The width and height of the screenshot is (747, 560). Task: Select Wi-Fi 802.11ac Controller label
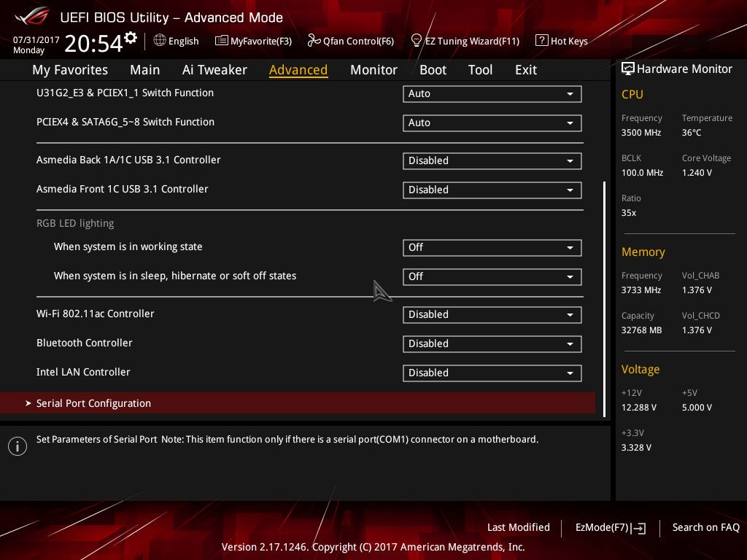point(96,314)
